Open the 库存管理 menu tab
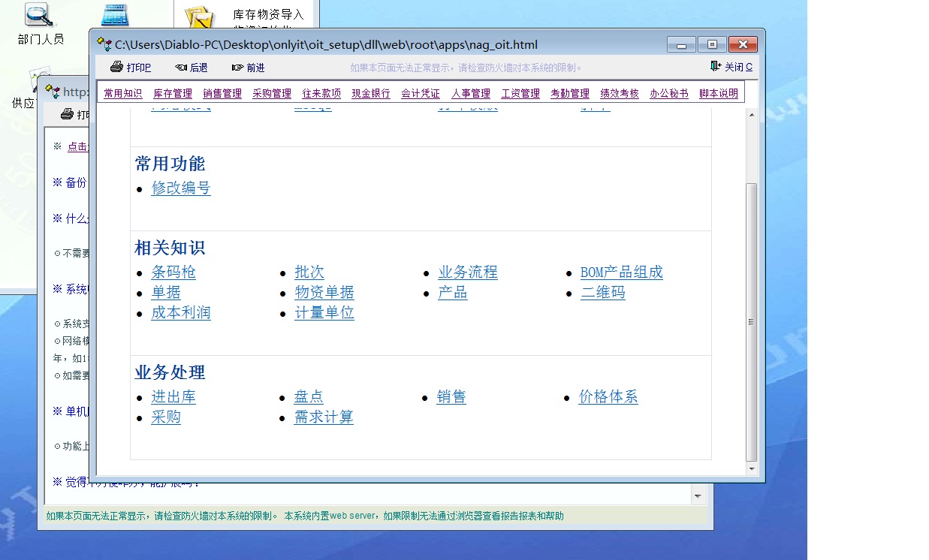Screen dimensions: 929x560 click(173, 94)
